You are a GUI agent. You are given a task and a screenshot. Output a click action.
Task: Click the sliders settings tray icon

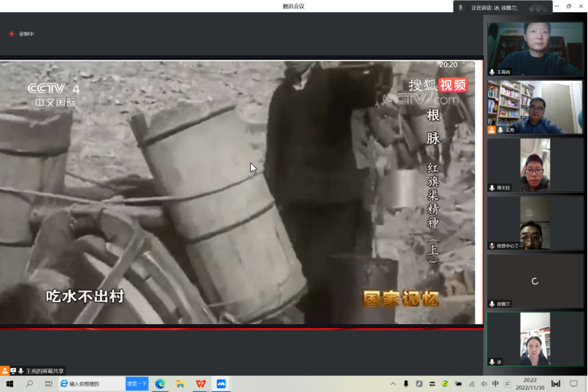click(432, 383)
